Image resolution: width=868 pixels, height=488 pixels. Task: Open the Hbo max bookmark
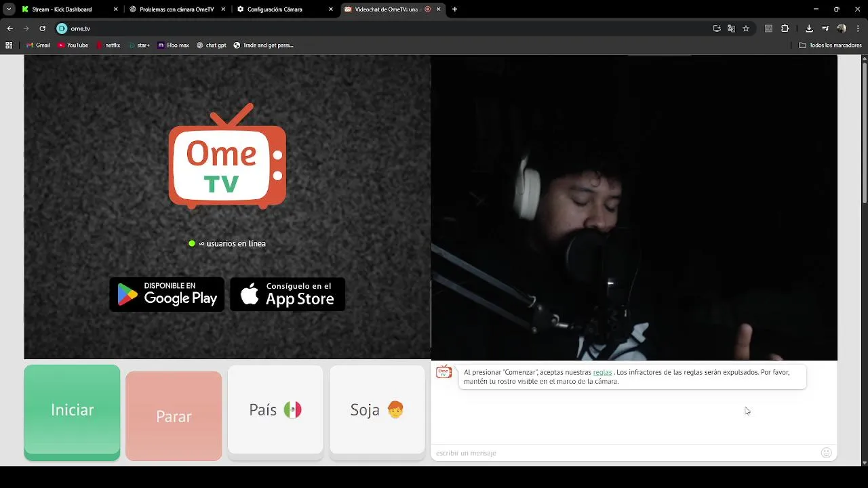[173, 45]
